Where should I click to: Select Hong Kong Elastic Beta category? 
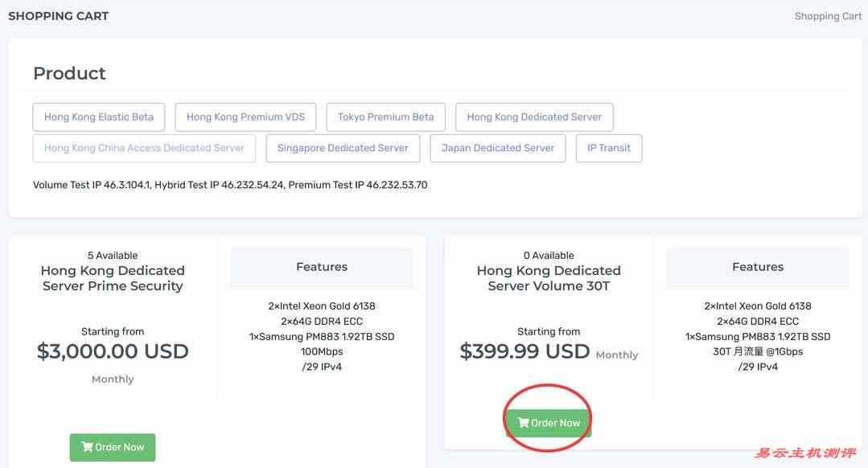coord(99,117)
